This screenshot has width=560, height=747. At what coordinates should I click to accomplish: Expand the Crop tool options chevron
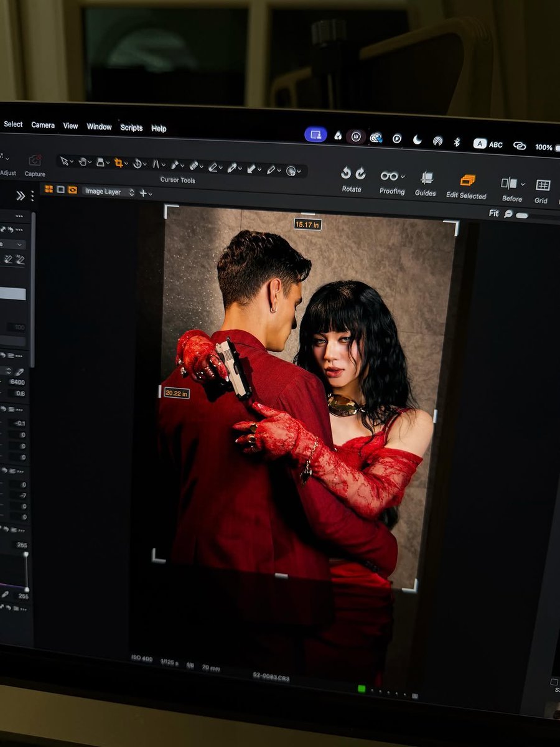click(126, 164)
